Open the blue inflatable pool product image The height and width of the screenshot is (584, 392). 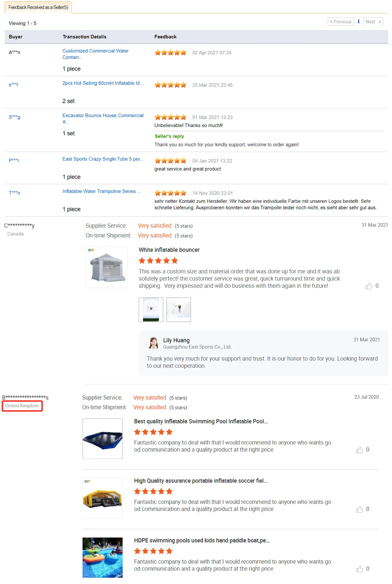coord(102,439)
